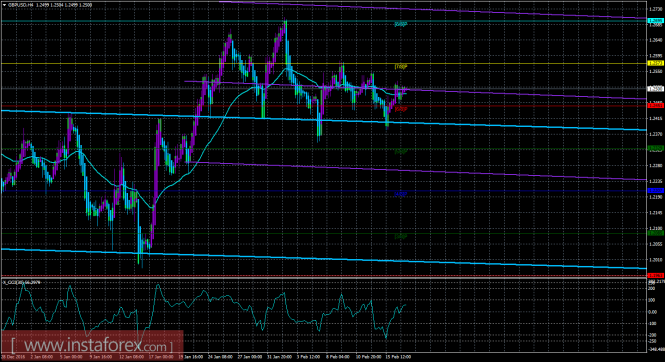Open the chart menu triangle beside GBPUSD,H4
665x362 pixels.
tap(5, 5)
